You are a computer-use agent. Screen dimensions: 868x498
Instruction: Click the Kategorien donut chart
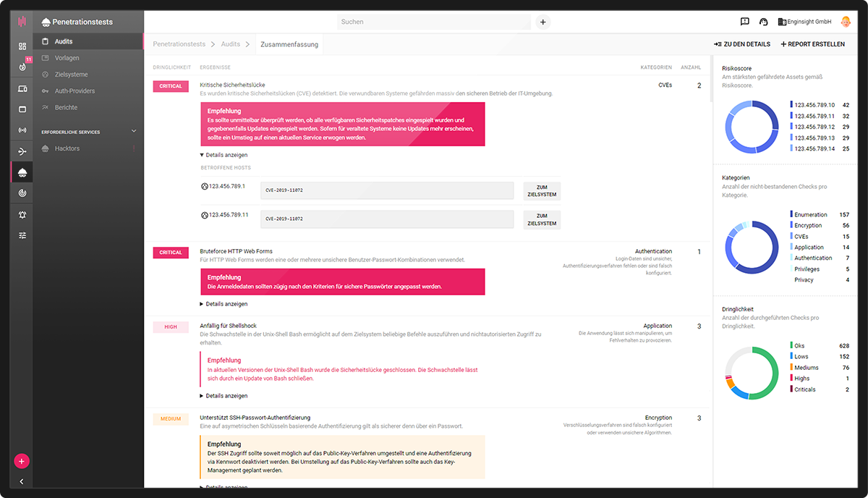point(752,248)
